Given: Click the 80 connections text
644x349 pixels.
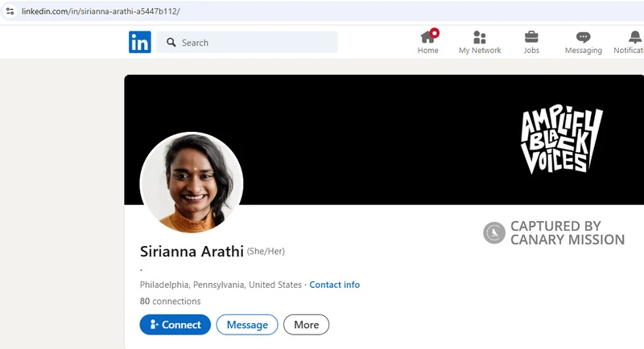Looking at the screenshot, I should point(170,301).
